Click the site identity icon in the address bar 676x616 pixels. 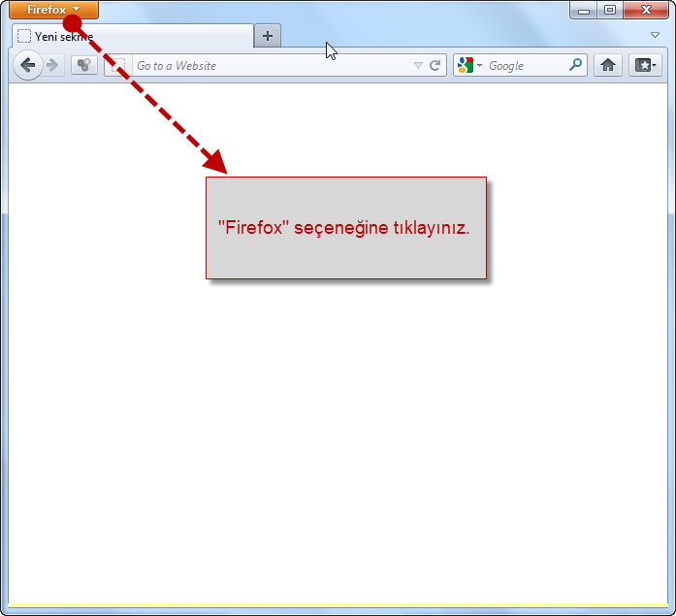tap(118, 66)
